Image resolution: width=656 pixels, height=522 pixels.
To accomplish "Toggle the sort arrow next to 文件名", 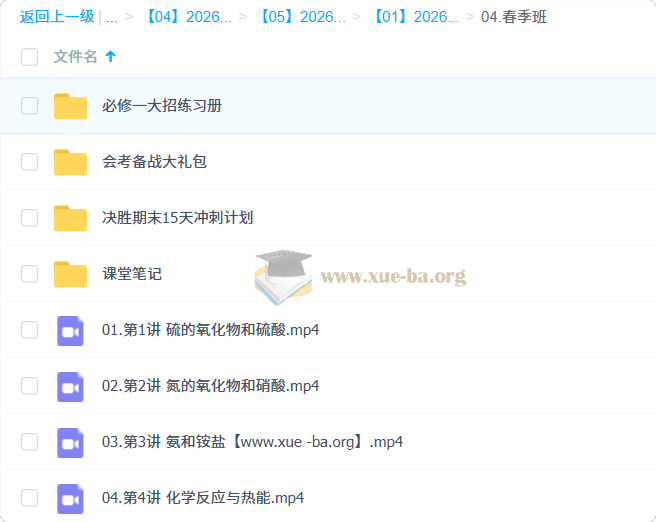I will coord(110,57).
